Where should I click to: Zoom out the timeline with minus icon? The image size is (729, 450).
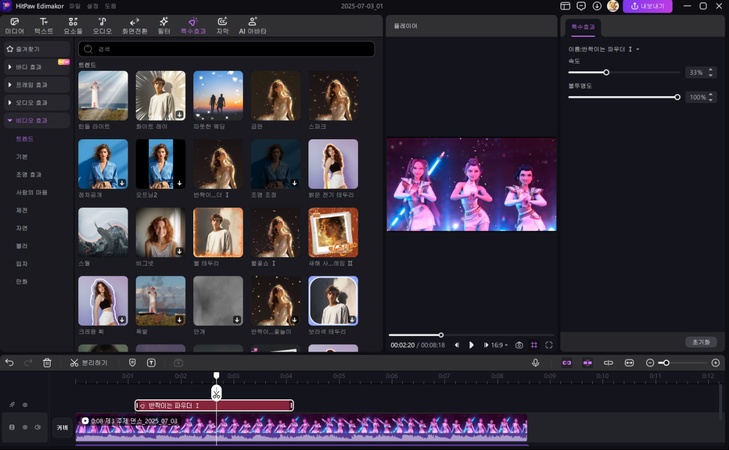[650, 363]
